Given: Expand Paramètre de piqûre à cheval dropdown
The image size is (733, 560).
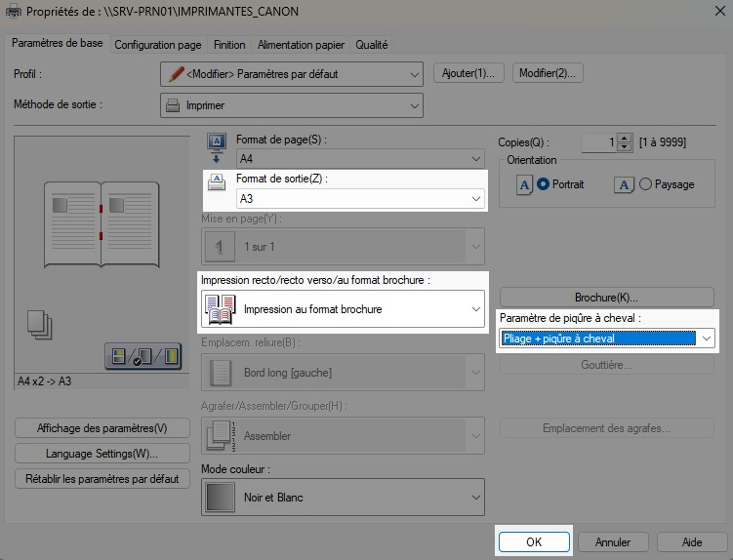Looking at the screenshot, I should click(x=607, y=339).
